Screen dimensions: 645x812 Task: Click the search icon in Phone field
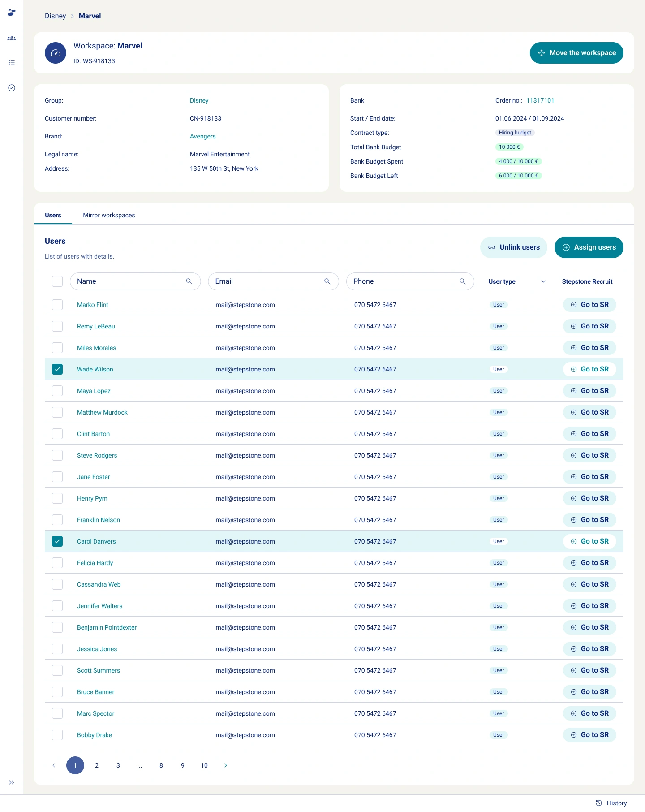(x=463, y=281)
